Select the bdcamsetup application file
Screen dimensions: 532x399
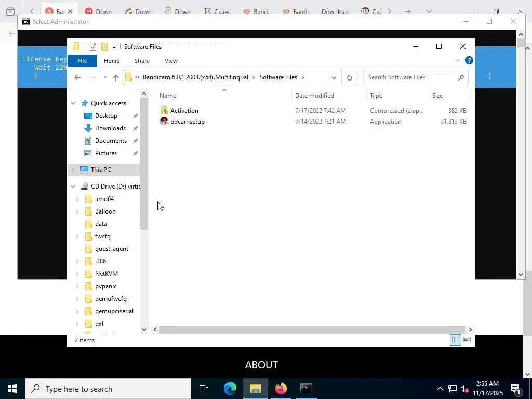pos(187,122)
